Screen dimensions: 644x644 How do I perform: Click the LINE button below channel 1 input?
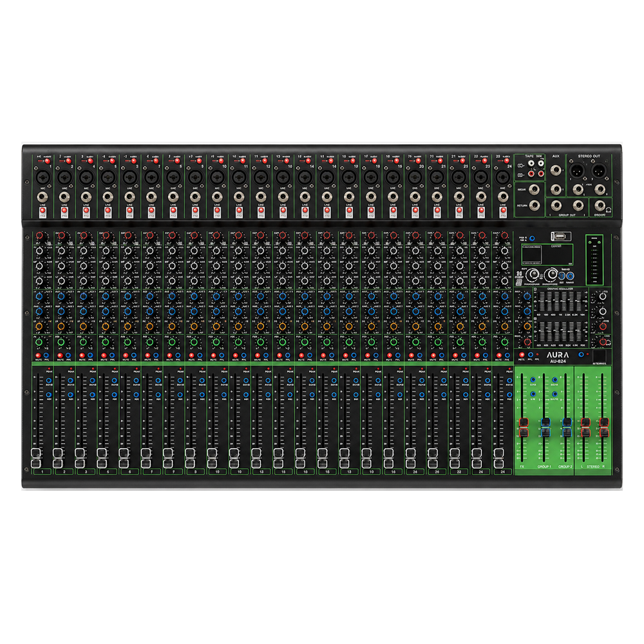pyautogui.click(x=43, y=212)
